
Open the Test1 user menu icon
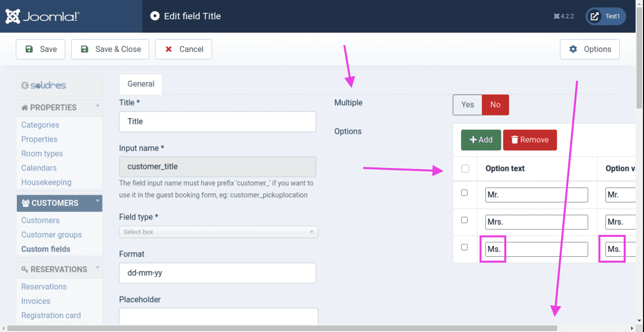594,16
